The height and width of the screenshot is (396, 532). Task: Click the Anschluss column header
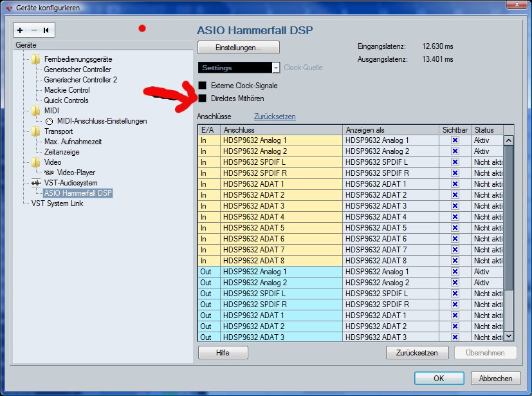pos(281,130)
